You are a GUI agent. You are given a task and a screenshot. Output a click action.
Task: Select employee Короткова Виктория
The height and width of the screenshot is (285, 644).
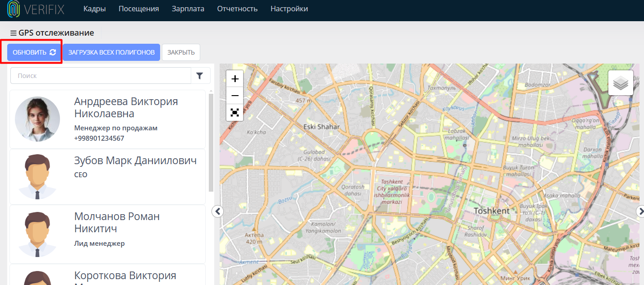point(107,275)
